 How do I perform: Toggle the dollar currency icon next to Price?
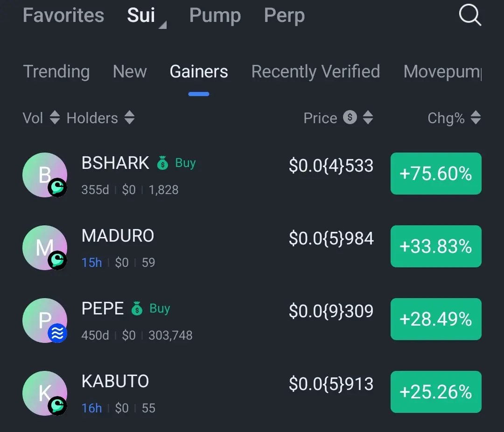(350, 117)
